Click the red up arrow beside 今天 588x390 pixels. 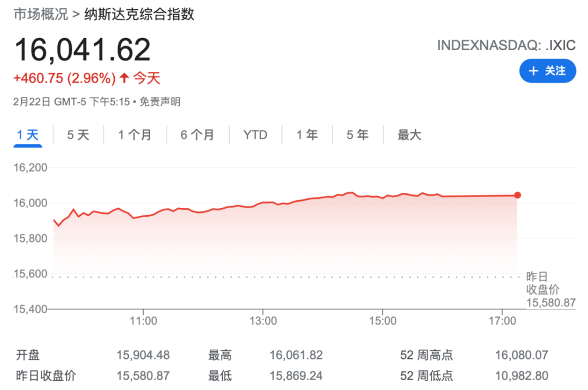[x=125, y=78]
